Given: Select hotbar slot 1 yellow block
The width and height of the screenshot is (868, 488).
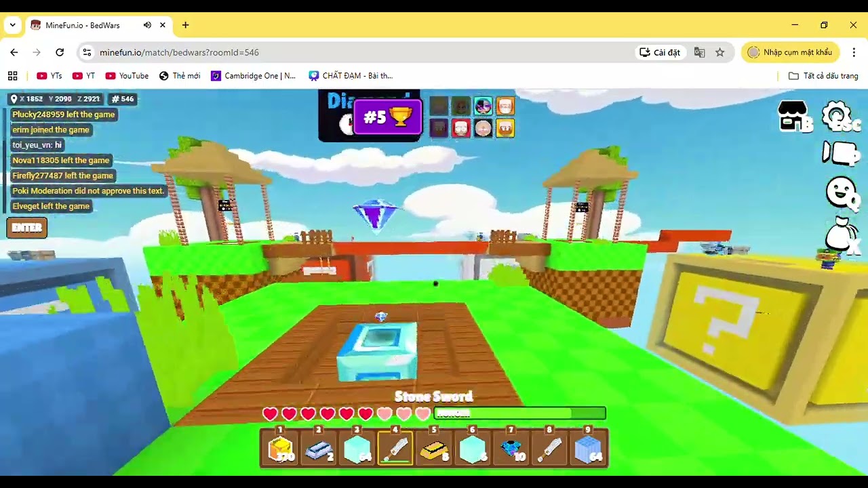Looking at the screenshot, I should [x=280, y=447].
